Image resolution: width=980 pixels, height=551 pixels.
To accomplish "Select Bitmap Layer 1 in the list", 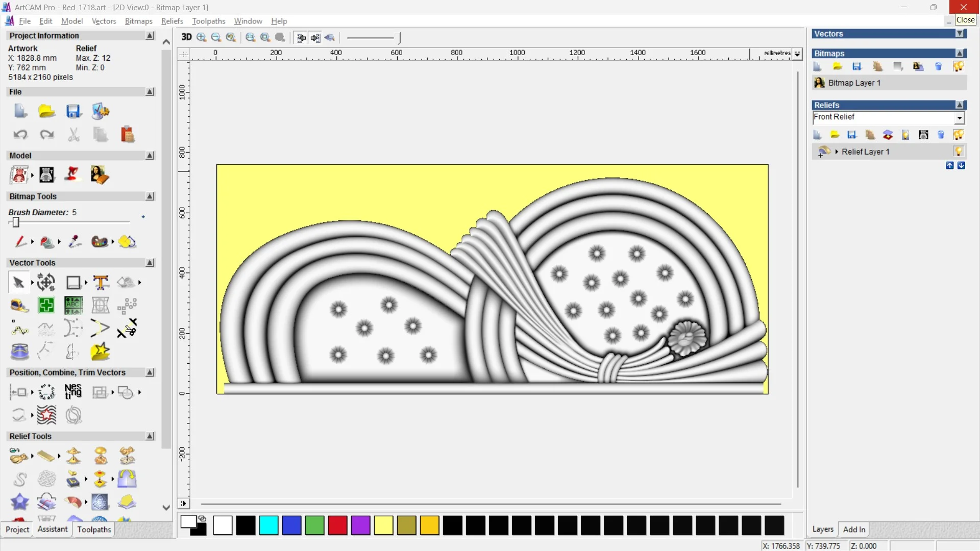I will (853, 83).
